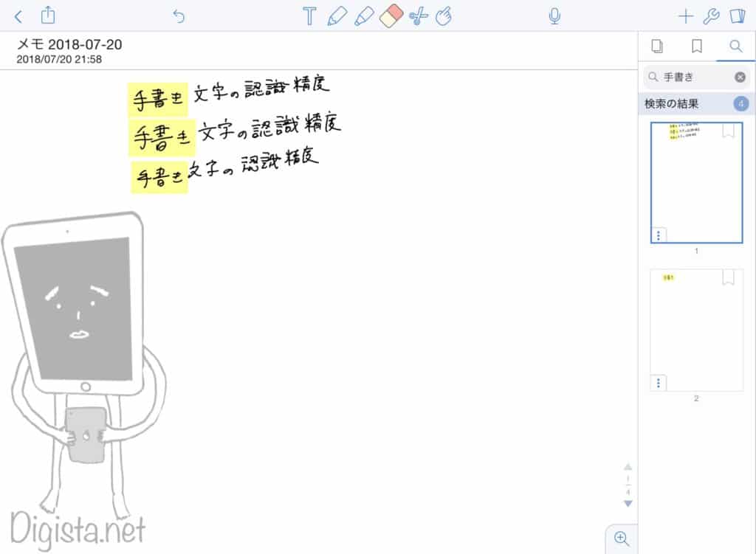Open the share export menu
Image resolution: width=756 pixels, height=554 pixels.
click(x=48, y=15)
